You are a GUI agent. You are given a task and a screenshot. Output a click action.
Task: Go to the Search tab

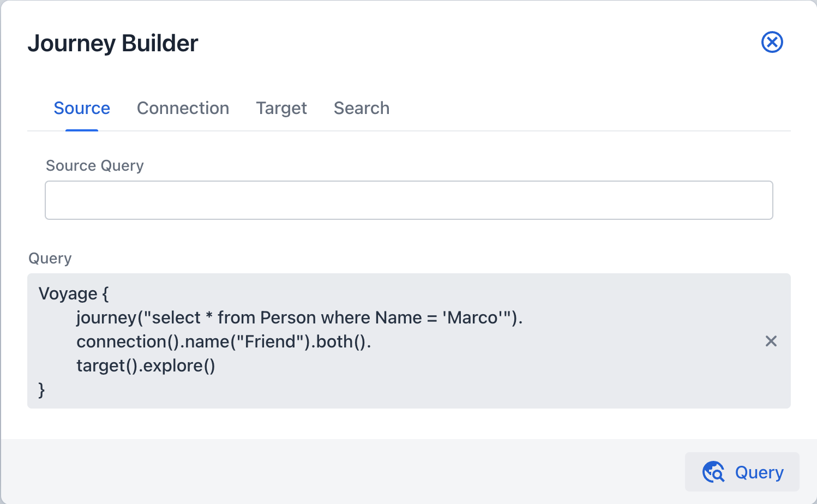tap(362, 108)
